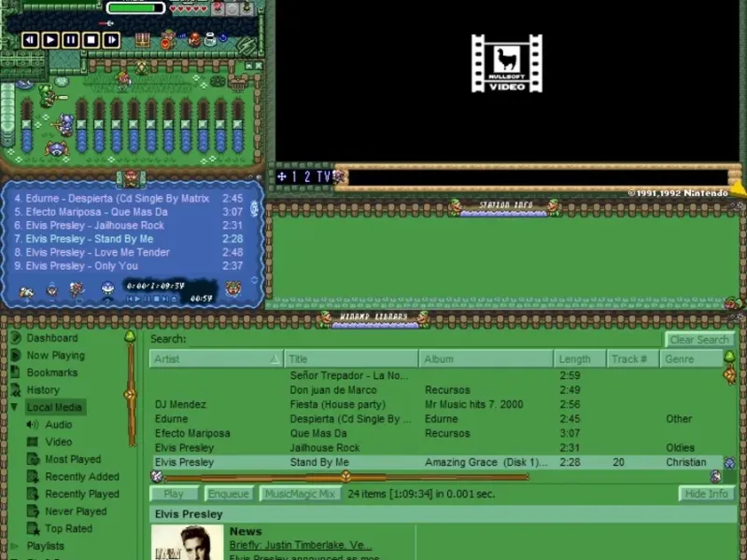The width and height of the screenshot is (747, 560).
Task: Adjust the green volume bar at top
Action: click(x=135, y=8)
